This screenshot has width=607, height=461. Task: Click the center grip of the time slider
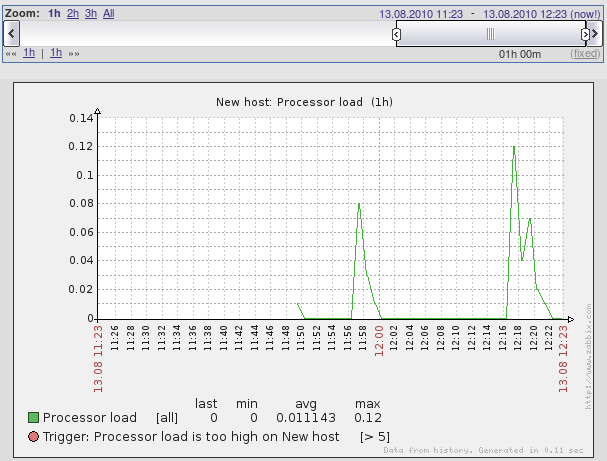click(x=490, y=34)
